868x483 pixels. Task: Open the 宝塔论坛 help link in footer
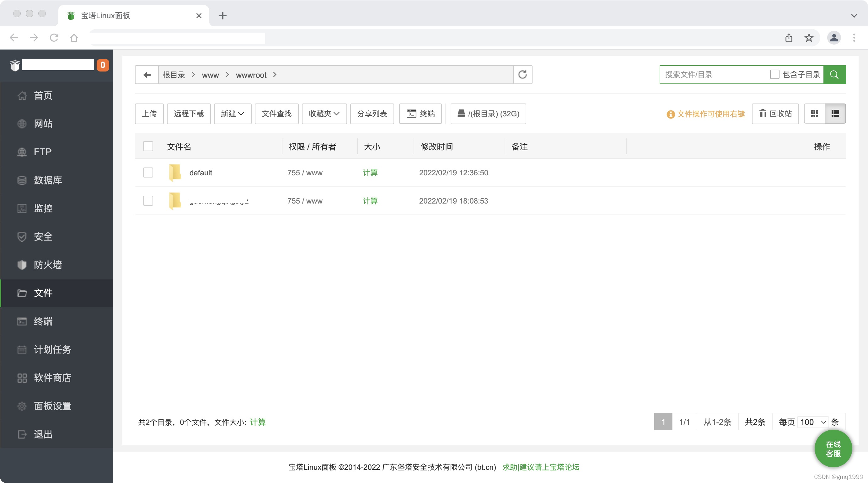coord(540,467)
